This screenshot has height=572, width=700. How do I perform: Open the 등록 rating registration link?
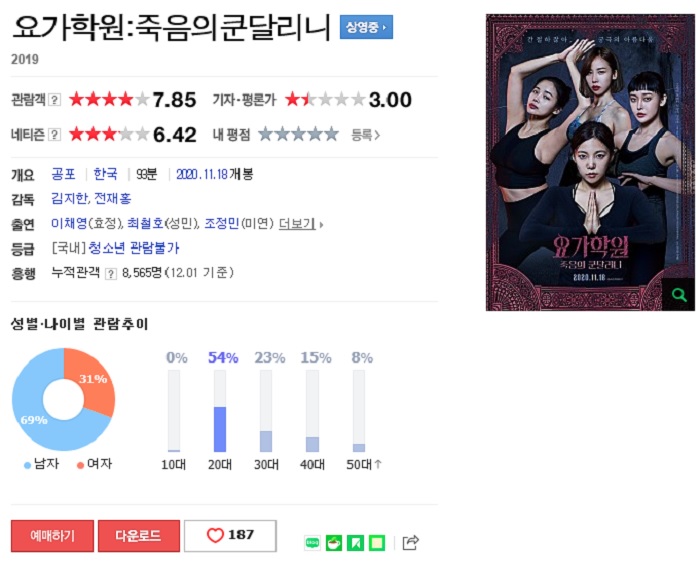(365, 134)
